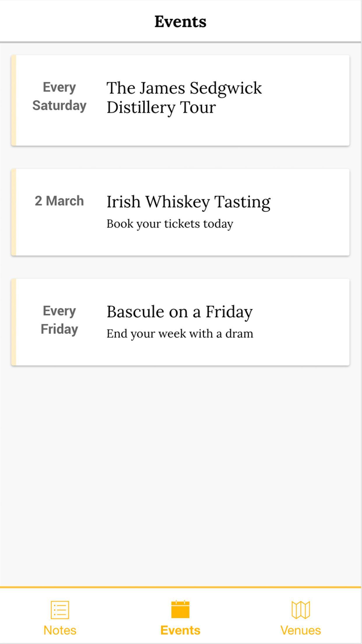Viewport: 362px width, 644px height.
Task: Click the "Every Friday" date label
Action: click(59, 320)
